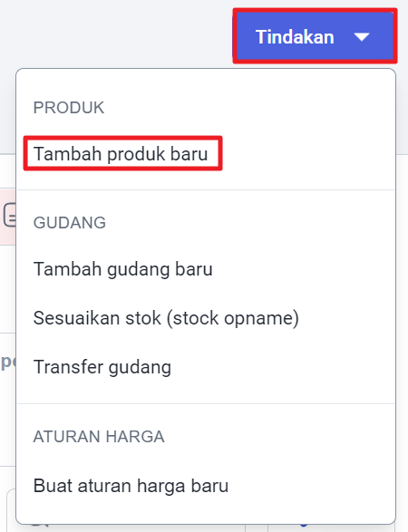Screen dimensions: 408x532
Task: Add a new product via highlighted entry
Action: point(122,153)
